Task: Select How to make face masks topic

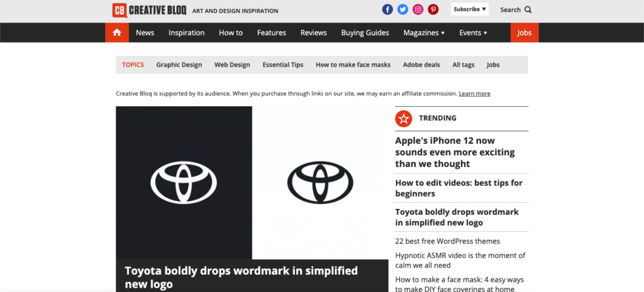Action: pos(353,65)
